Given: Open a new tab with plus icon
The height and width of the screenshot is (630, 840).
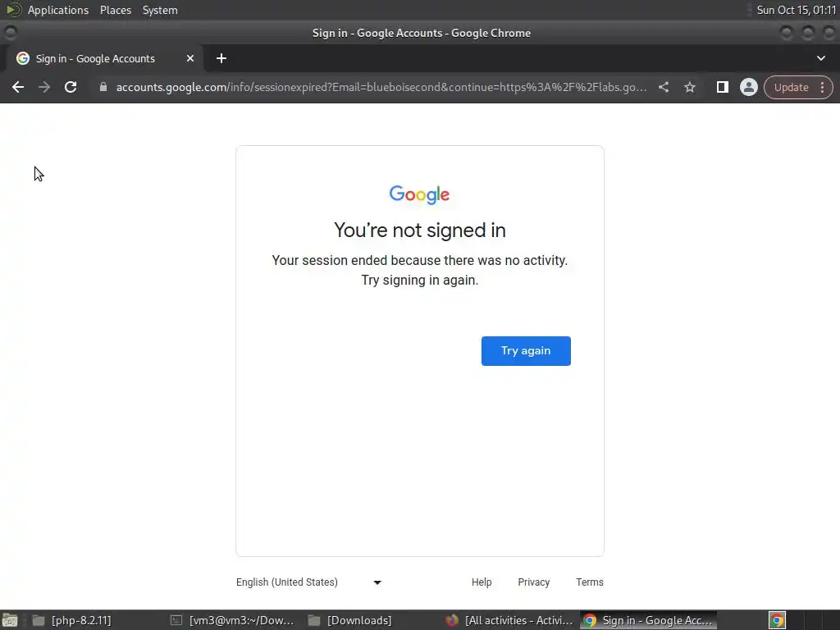Looking at the screenshot, I should (221, 58).
